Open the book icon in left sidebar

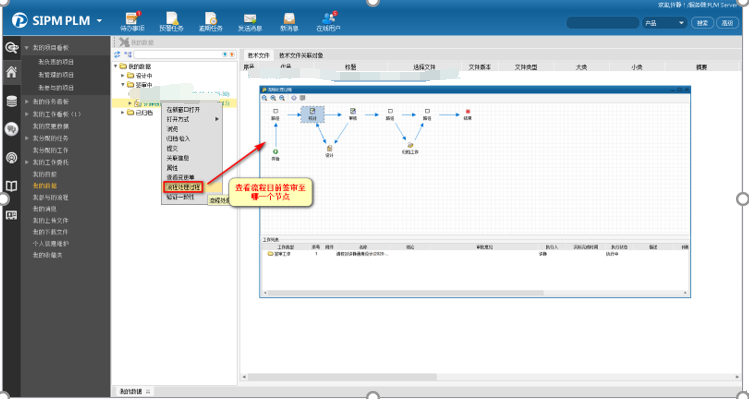pyautogui.click(x=11, y=186)
